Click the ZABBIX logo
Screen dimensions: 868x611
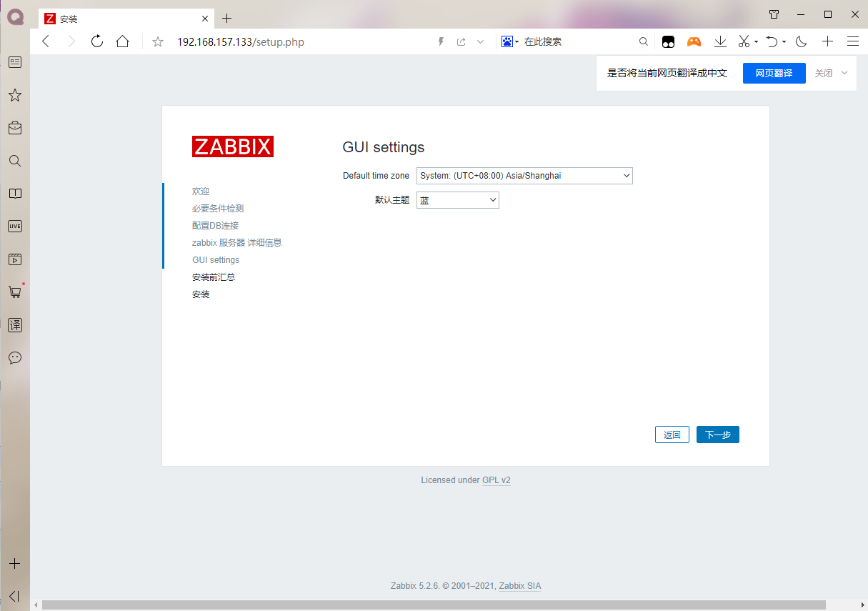point(233,146)
